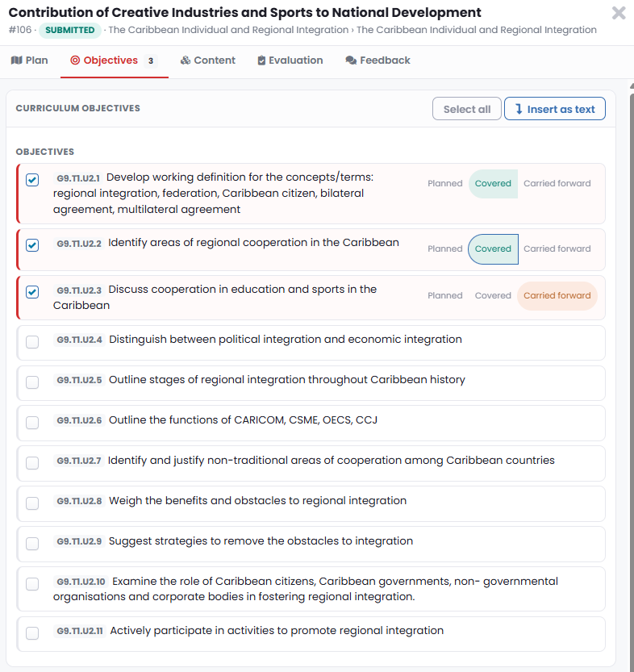The image size is (634, 672).
Task: Click the last Caribbean Integration breadcrumb link
Action: (477, 30)
